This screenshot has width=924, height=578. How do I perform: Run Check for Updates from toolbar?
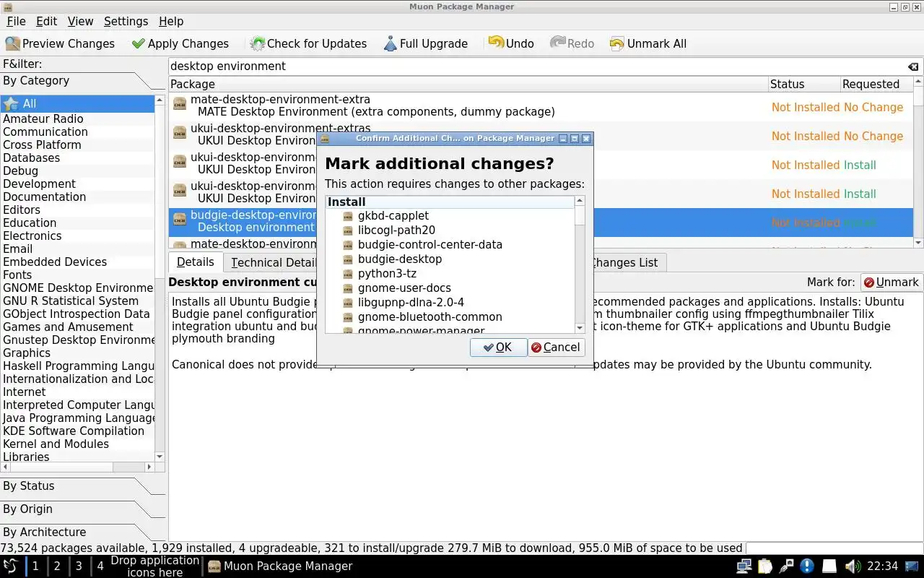coord(308,43)
